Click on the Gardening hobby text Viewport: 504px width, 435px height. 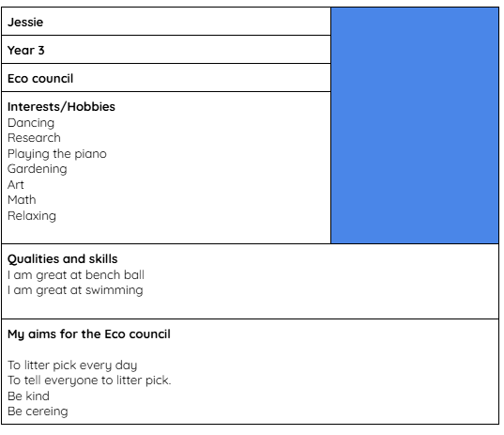click(38, 169)
